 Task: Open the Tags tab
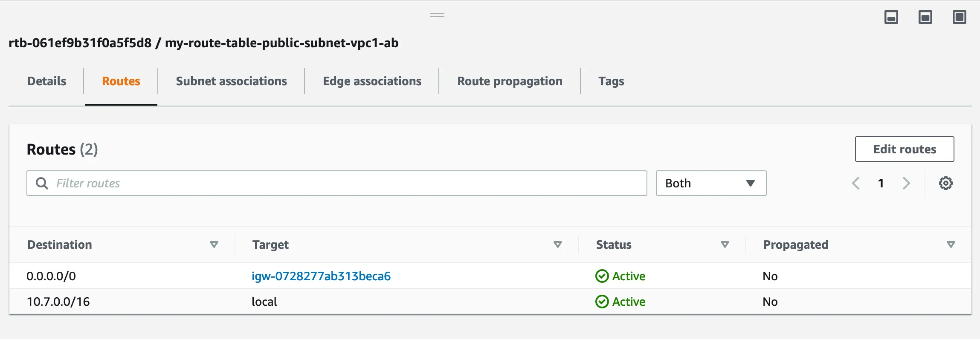tap(611, 81)
